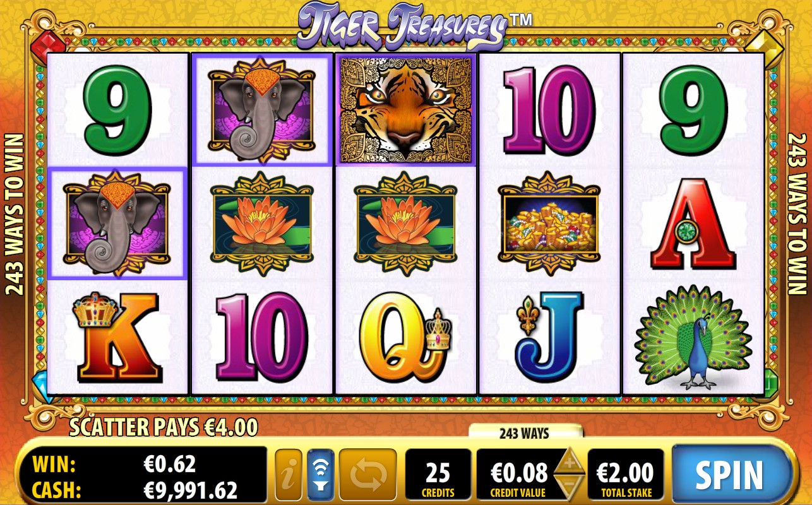Click the blue J symbol

click(x=549, y=336)
